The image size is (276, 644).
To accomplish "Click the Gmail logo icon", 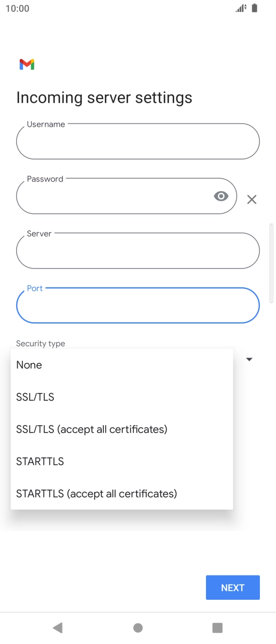I will point(27,64).
